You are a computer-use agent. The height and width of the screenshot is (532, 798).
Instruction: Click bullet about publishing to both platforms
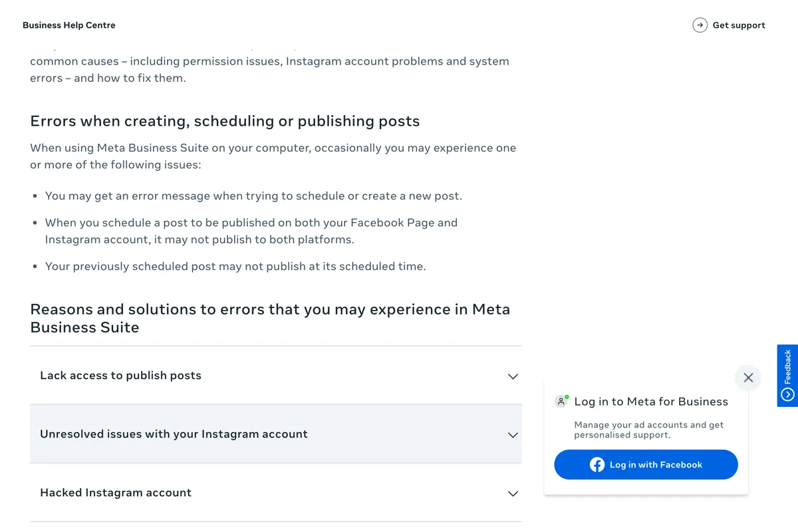coord(251,231)
